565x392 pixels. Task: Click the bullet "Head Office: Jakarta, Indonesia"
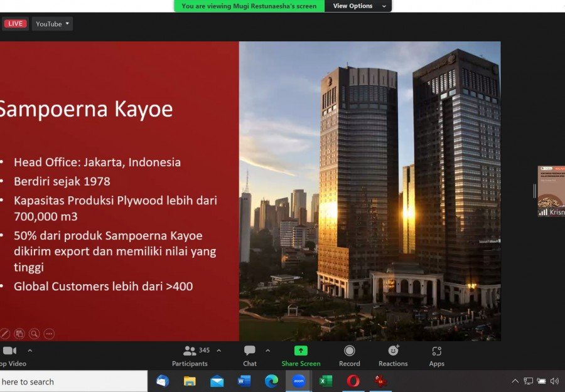click(x=97, y=162)
